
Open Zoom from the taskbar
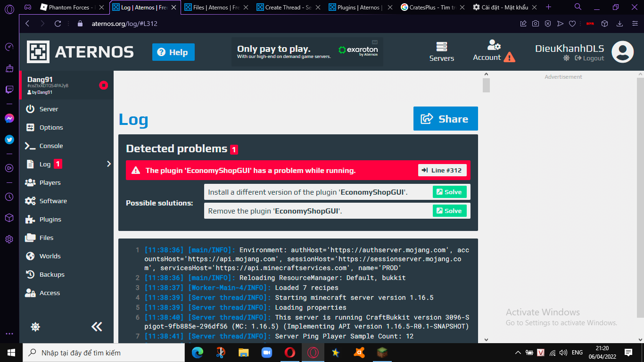tap(266, 353)
